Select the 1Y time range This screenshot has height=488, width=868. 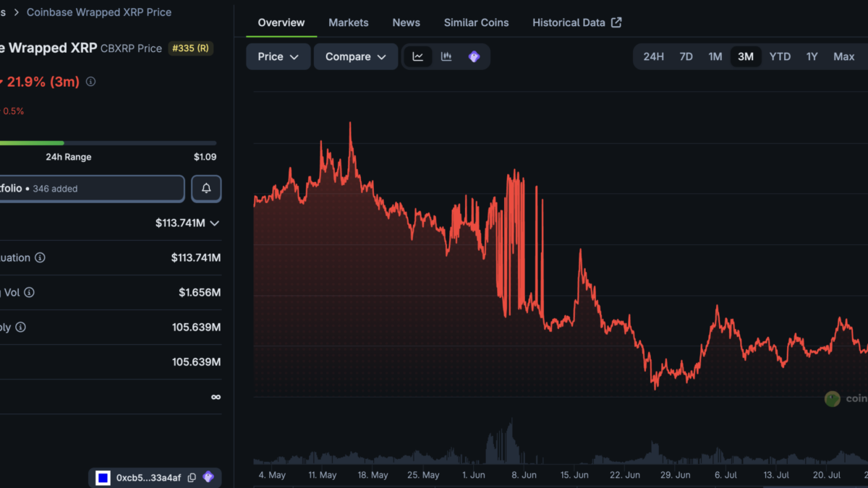point(812,56)
